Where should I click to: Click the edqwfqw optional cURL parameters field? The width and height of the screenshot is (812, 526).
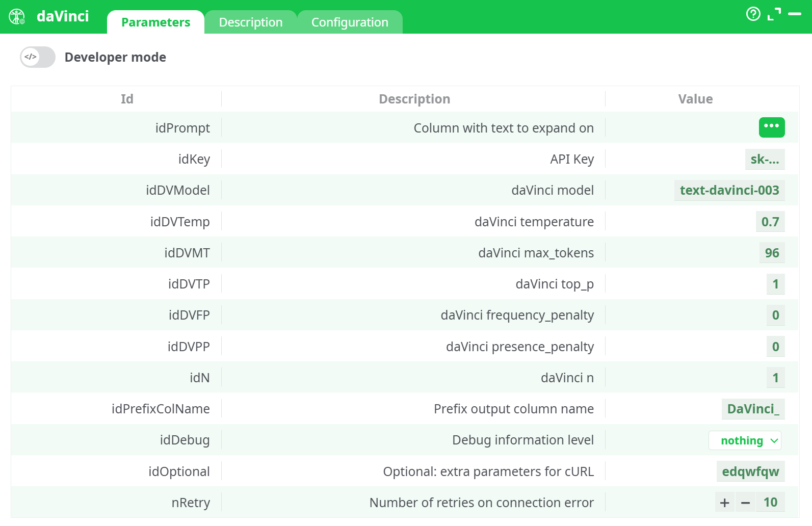750,471
